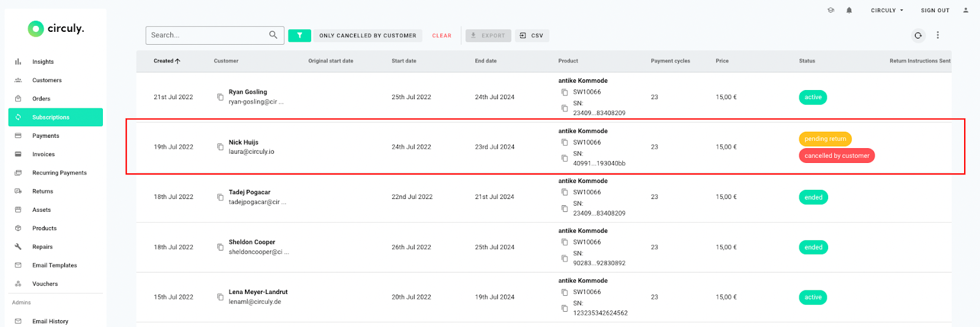This screenshot has width=980, height=327.
Task: Go to Repairs section
Action: pyautogui.click(x=56, y=247)
